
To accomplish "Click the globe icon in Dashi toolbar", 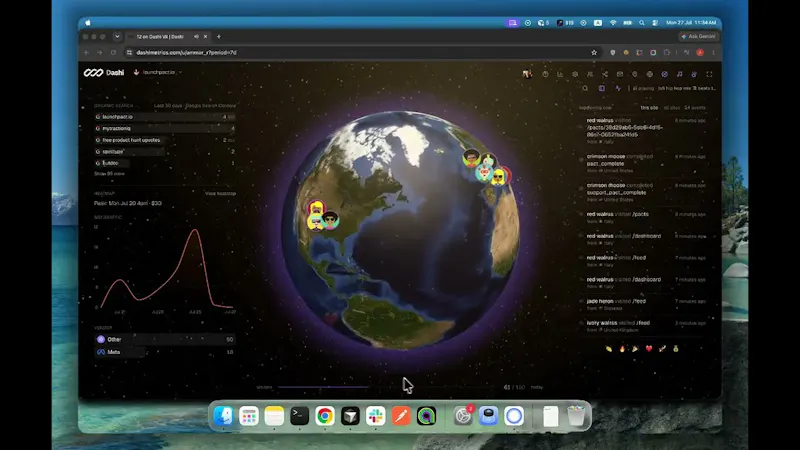I will click(x=649, y=74).
